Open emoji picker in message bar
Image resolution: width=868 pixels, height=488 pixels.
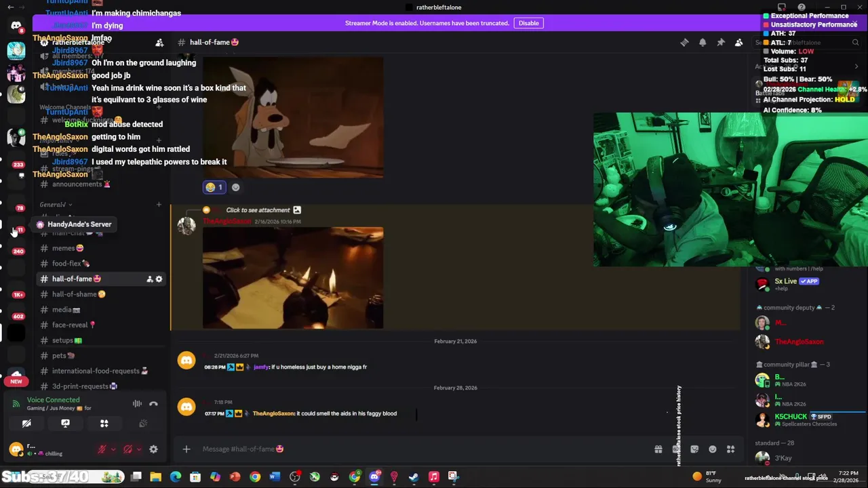713,449
